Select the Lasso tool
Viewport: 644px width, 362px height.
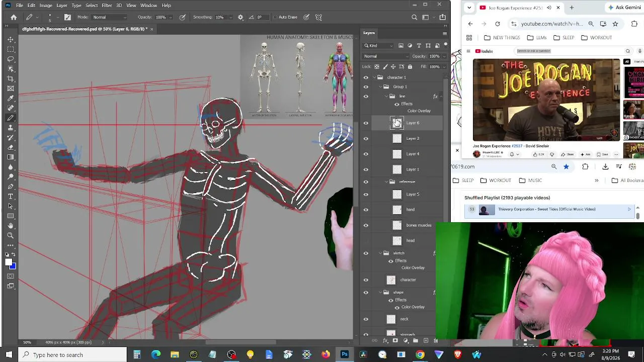[x=11, y=59]
